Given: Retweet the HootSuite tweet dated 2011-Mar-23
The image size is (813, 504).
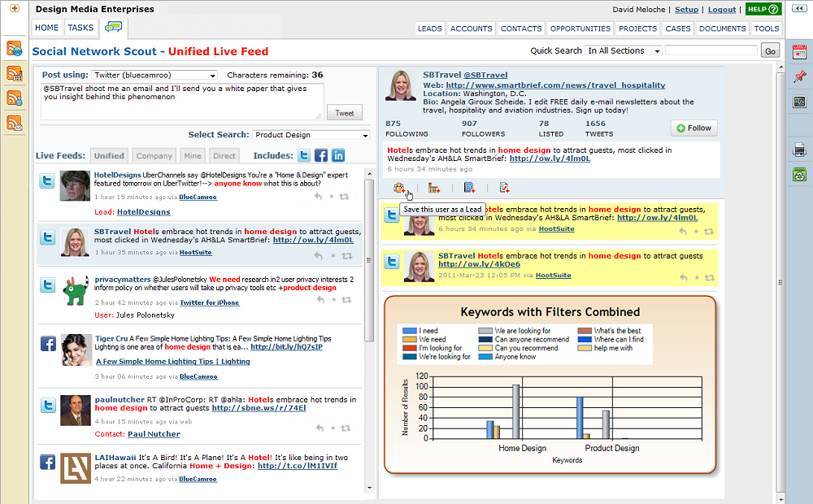Looking at the screenshot, I should click(709, 278).
